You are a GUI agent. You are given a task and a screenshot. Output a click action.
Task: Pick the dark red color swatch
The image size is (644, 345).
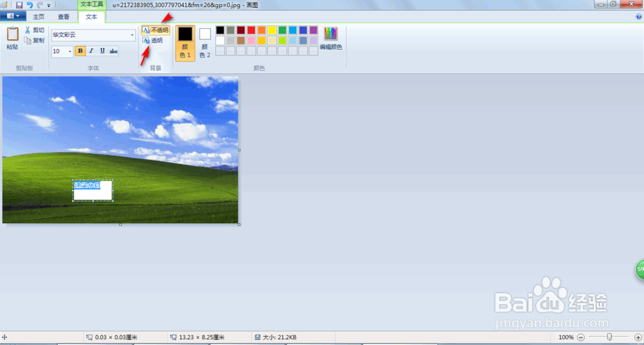[241, 30]
